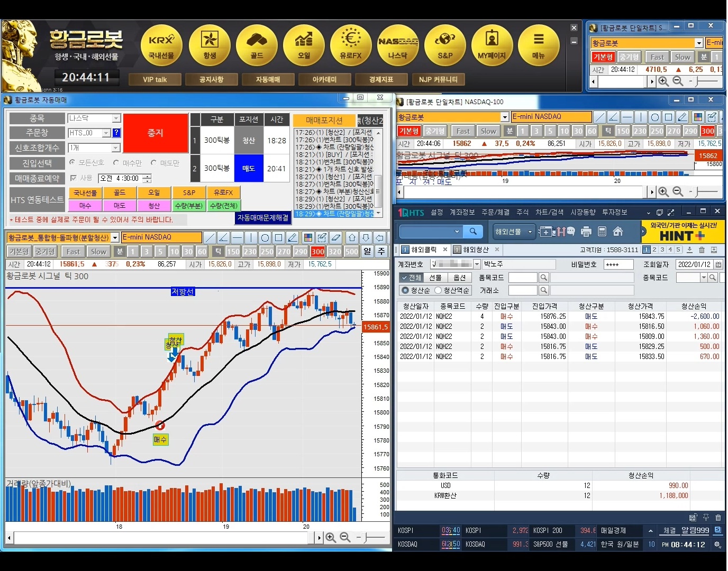Click the red 중지 button
The width and height of the screenshot is (728, 571).
click(156, 133)
